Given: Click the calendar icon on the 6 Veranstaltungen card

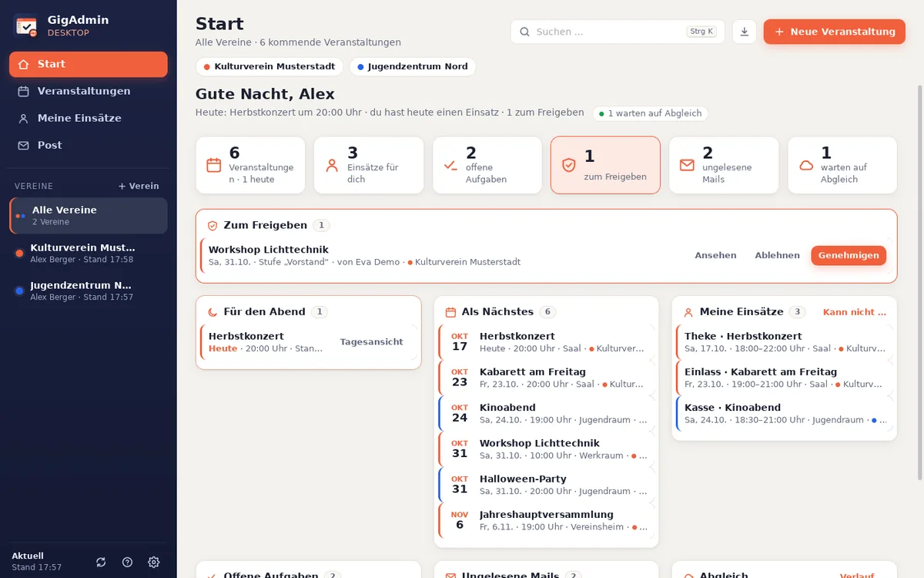Looking at the screenshot, I should pos(214,166).
